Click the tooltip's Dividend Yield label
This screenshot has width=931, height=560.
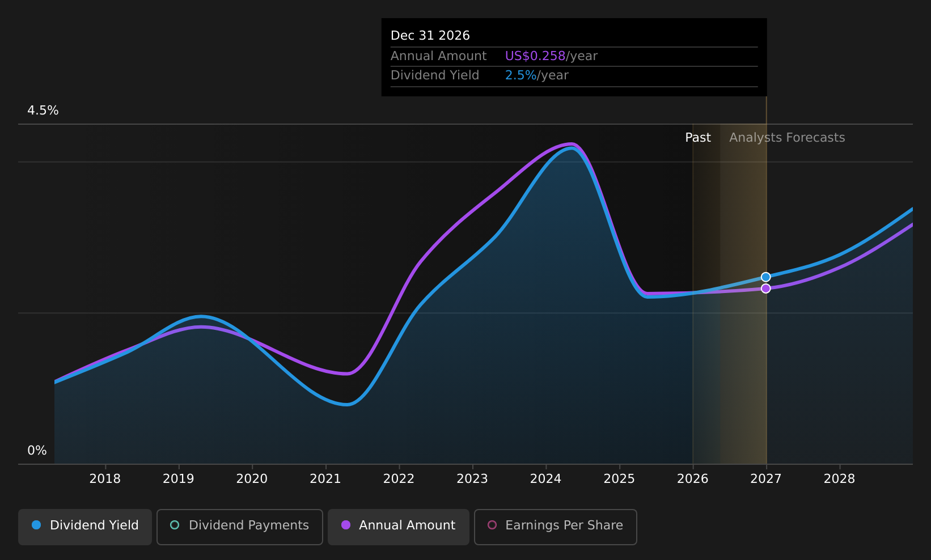click(435, 75)
